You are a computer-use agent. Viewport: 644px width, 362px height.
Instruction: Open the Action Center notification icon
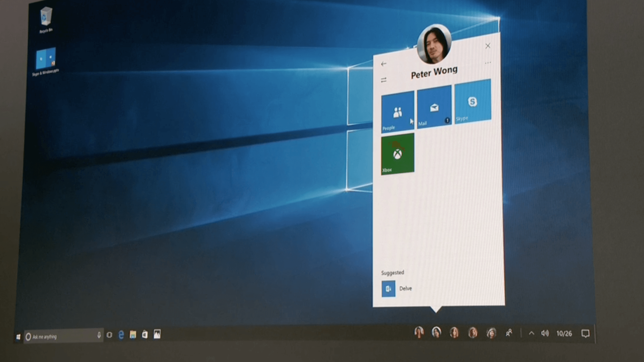[585, 333]
